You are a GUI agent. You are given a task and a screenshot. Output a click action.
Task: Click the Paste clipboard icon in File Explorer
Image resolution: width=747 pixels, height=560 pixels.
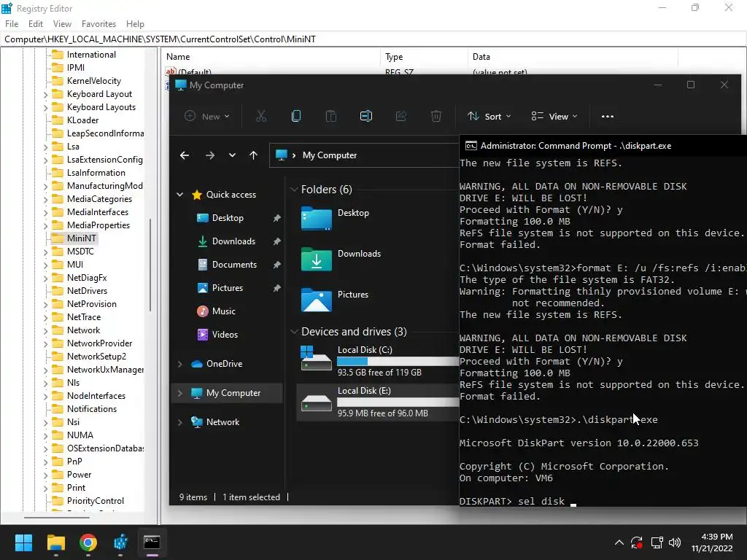(330, 116)
